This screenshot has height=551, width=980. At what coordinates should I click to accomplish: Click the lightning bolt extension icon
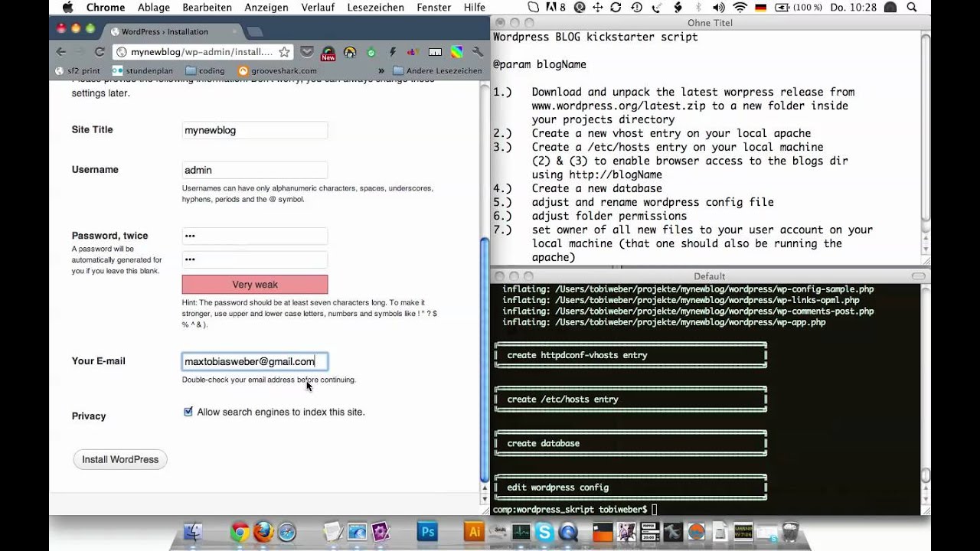[393, 52]
